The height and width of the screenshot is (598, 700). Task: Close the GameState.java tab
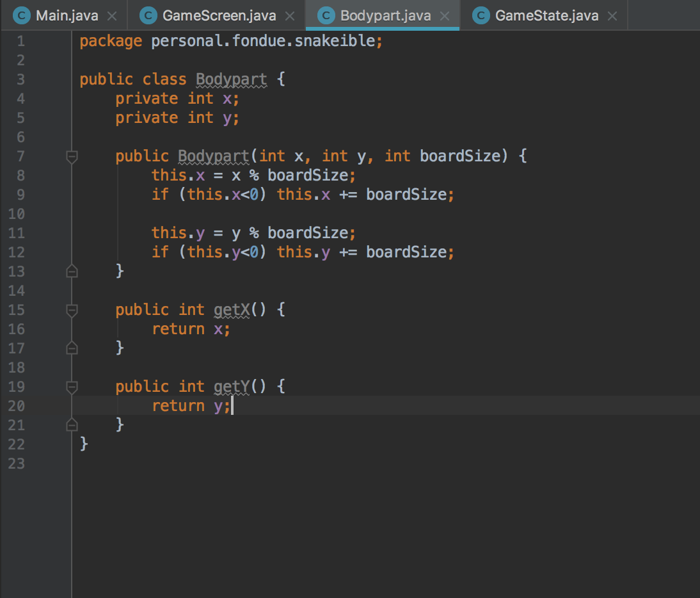[612, 16]
